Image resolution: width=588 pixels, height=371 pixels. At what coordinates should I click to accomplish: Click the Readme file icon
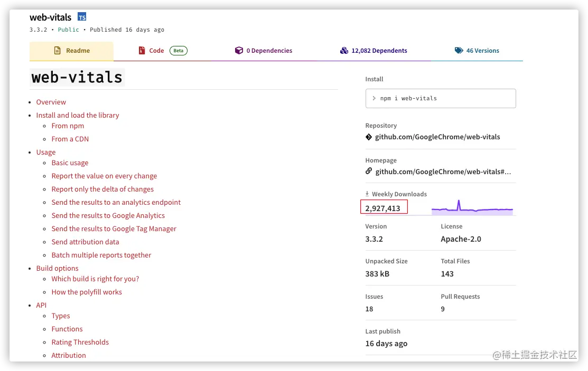58,51
